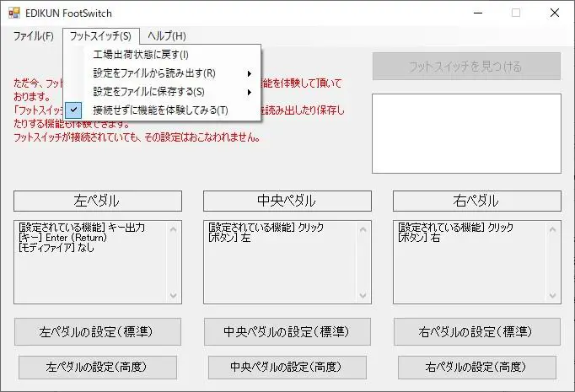This screenshot has width=575, height=392.
Task: Open 中央ペダルの設定(標準)
Action: (287, 332)
